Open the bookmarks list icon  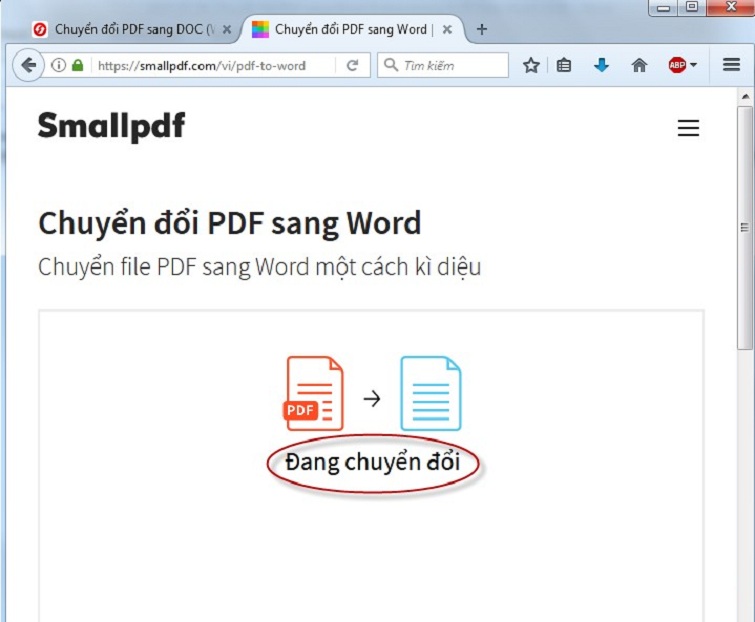[564, 66]
